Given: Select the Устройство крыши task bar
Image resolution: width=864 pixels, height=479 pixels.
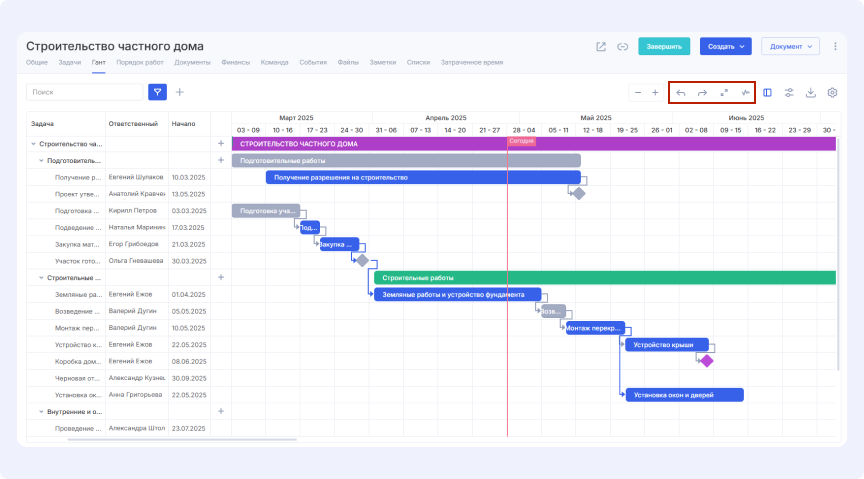Looking at the screenshot, I should click(x=667, y=345).
